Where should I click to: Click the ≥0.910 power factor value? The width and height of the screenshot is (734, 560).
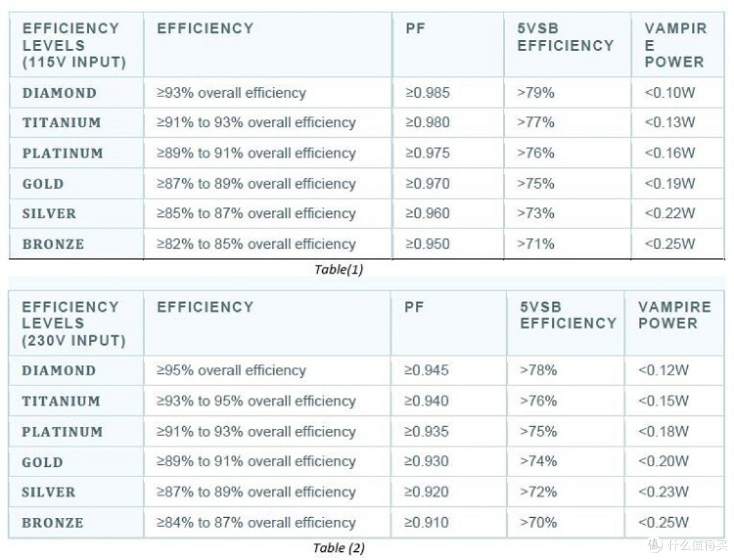(426, 523)
